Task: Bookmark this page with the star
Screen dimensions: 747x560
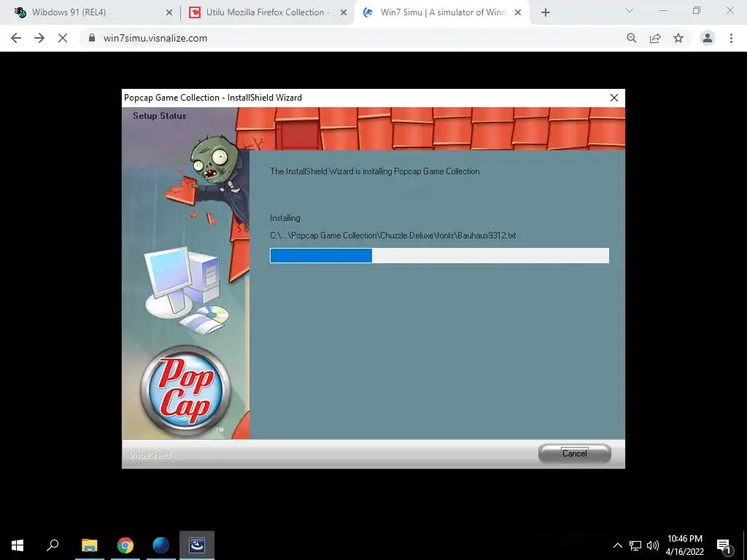Action: (678, 38)
